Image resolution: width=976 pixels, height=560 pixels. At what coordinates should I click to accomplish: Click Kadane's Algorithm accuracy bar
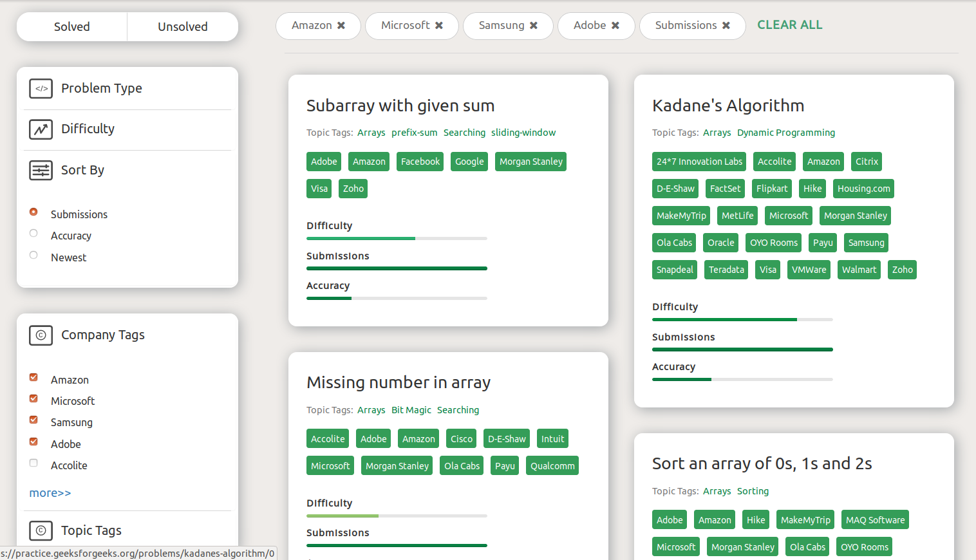point(742,380)
